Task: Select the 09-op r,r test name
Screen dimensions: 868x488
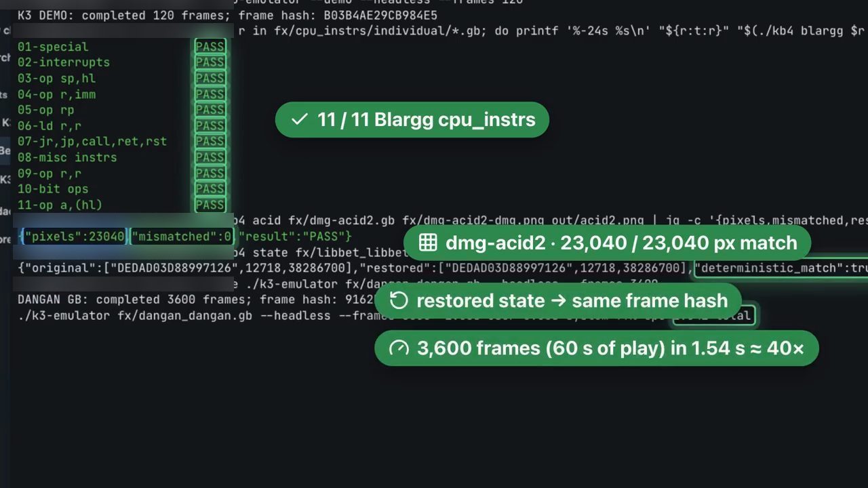Action: pos(50,174)
